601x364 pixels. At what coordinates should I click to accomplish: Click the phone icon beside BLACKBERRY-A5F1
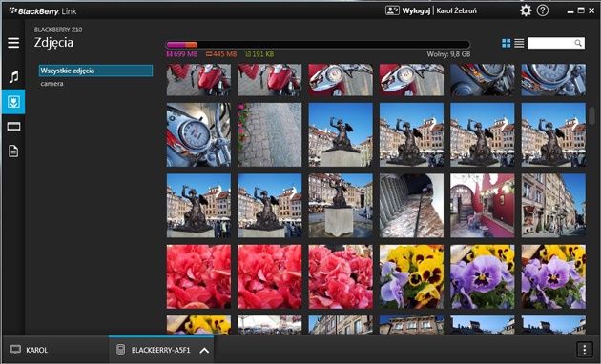(121, 350)
